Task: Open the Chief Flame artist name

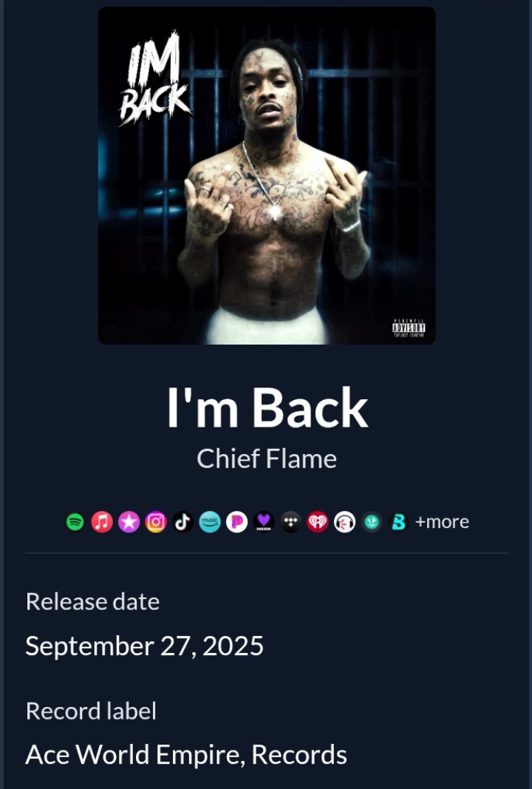Action: pyautogui.click(x=267, y=458)
